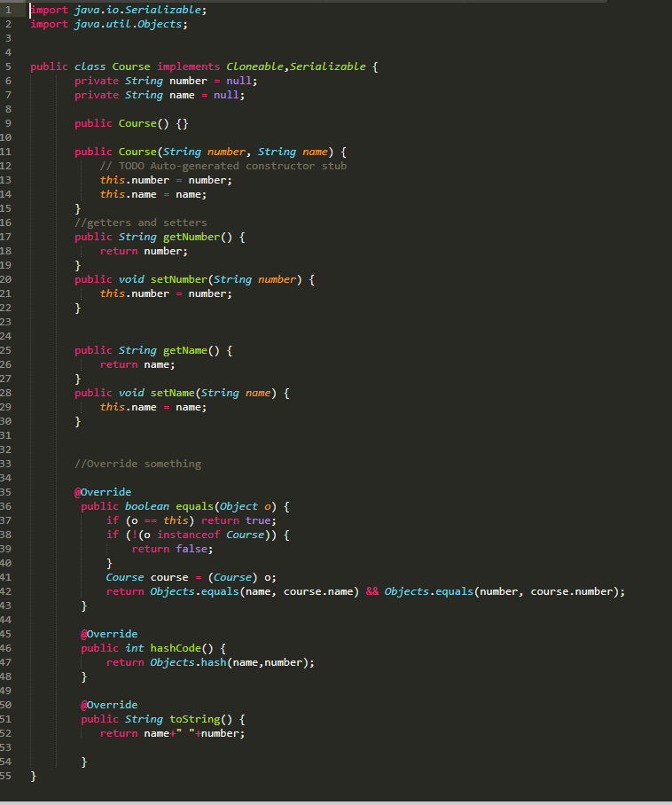Place cursor on 'private String number = null;'
The height and width of the screenshot is (805, 672).
click(x=166, y=81)
